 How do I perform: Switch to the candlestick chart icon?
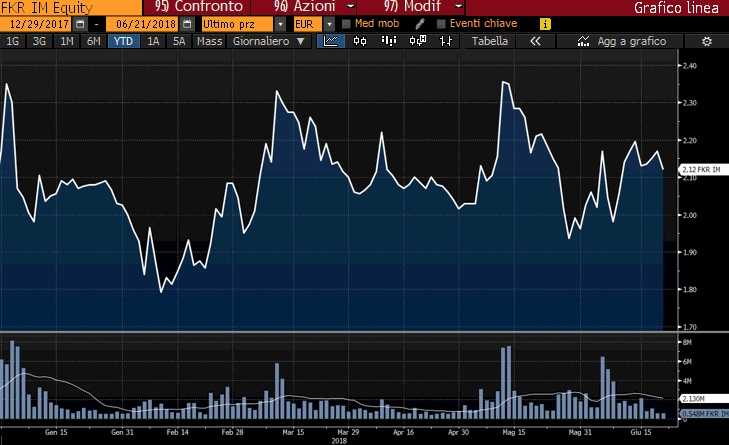click(x=360, y=41)
